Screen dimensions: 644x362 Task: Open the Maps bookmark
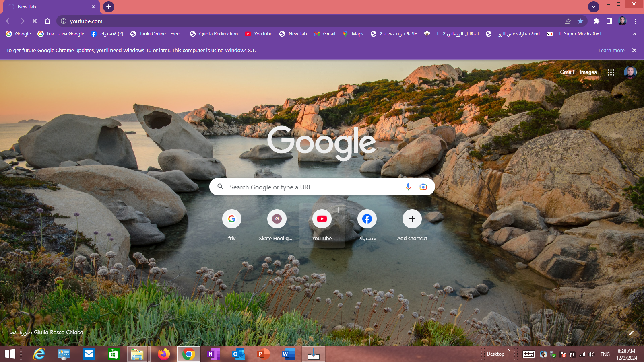353,34
